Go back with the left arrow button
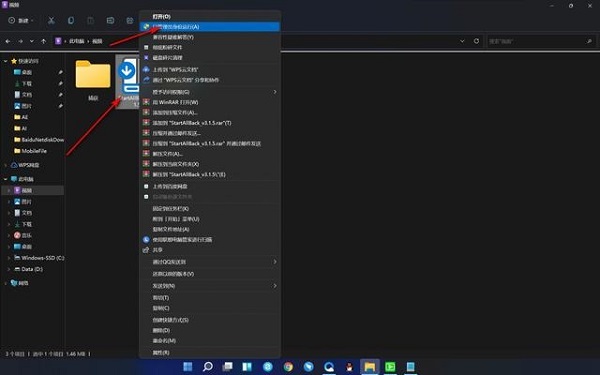The width and height of the screenshot is (600, 375). click(x=8, y=41)
